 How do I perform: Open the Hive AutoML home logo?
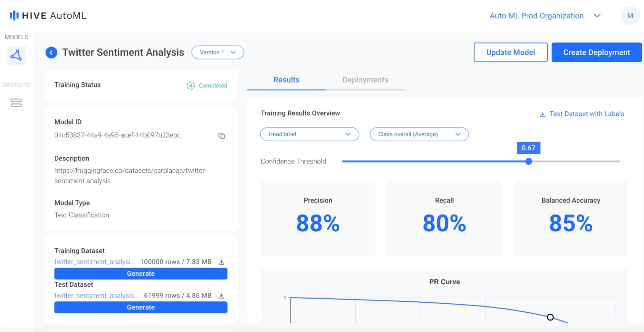pos(48,15)
